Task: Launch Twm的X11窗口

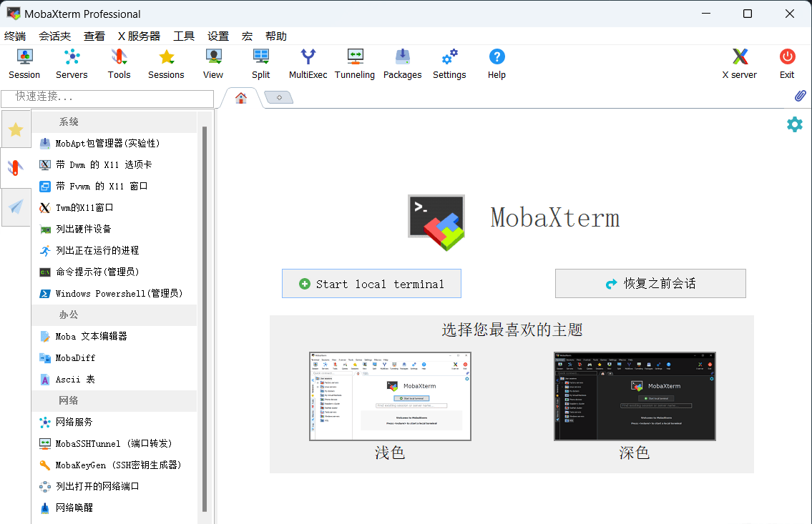Action: (114, 207)
